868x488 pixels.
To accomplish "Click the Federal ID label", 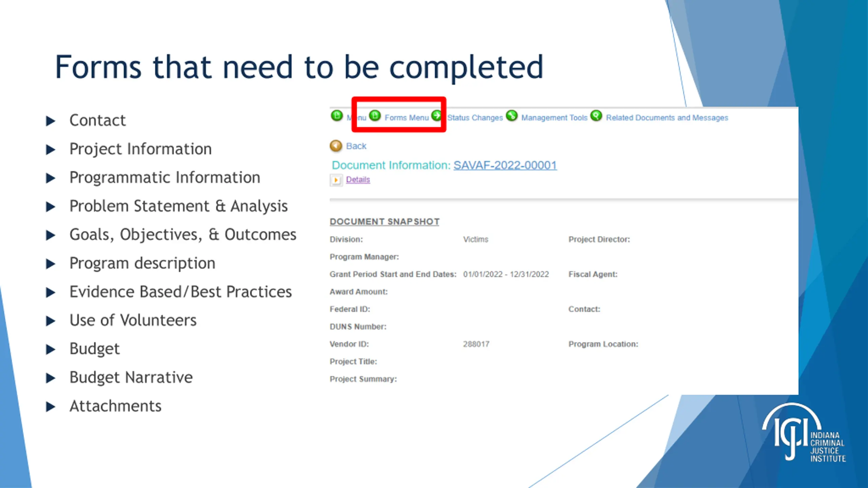I will click(350, 309).
